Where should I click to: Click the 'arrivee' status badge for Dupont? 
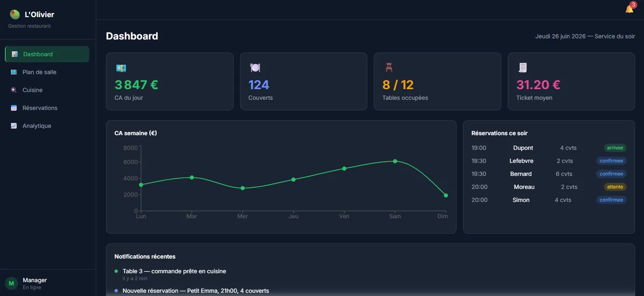click(615, 148)
